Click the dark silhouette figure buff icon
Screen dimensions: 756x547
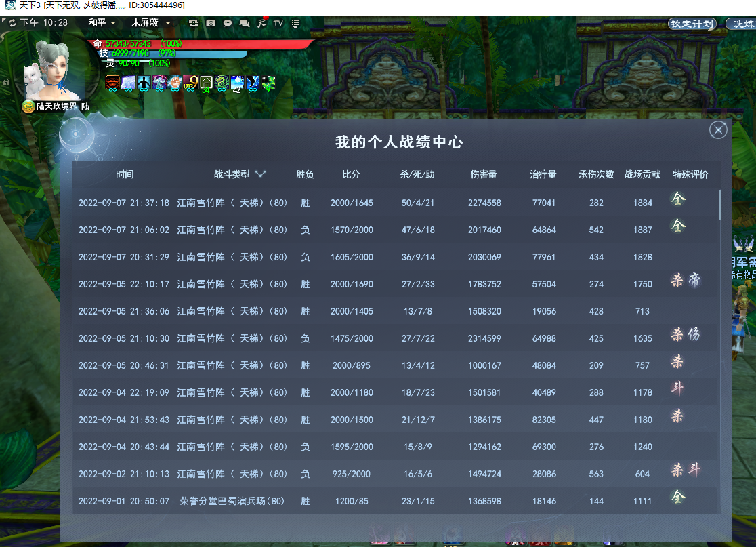coord(144,83)
